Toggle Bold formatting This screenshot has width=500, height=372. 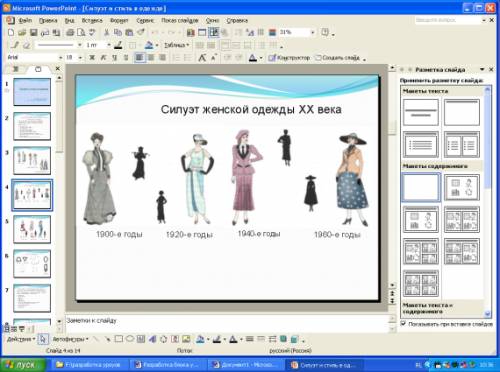click(x=92, y=58)
